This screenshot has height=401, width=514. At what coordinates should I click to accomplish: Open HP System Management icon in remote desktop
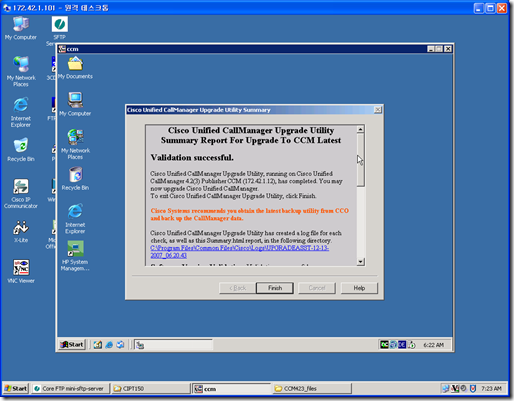(x=75, y=256)
